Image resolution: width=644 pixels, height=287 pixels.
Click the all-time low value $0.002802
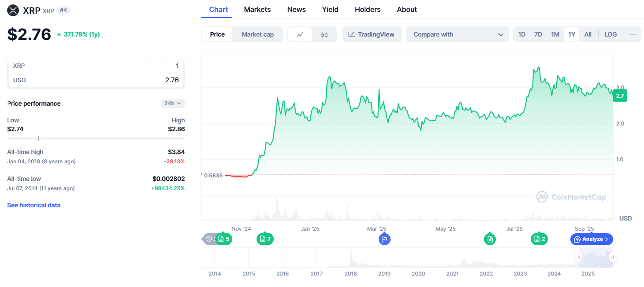169,179
